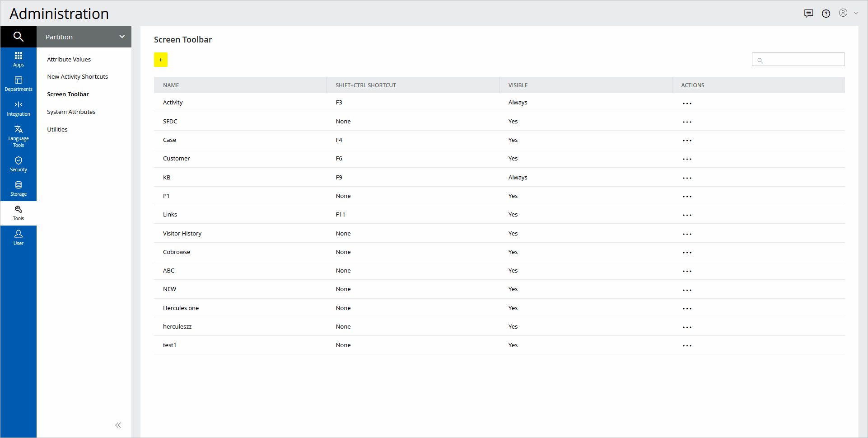Screen dimensions: 868x438
Task: Add a new screen toolbar item
Action: (161, 60)
